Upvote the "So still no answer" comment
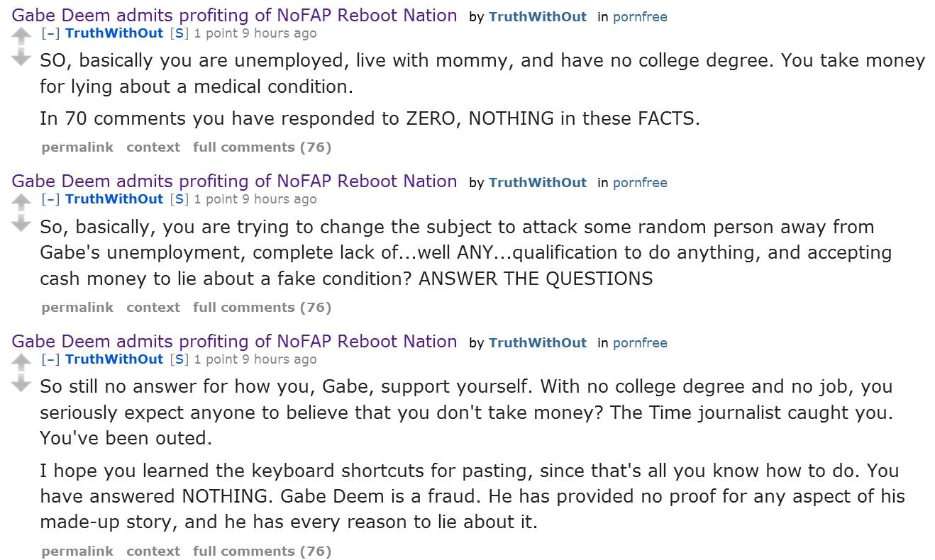935x560 pixels. click(x=22, y=362)
